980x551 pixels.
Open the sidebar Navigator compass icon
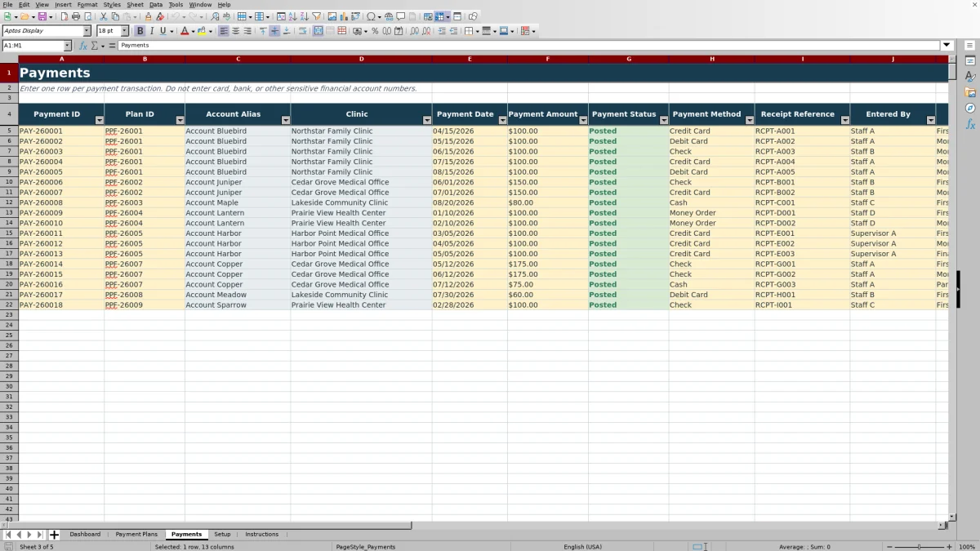(x=970, y=108)
